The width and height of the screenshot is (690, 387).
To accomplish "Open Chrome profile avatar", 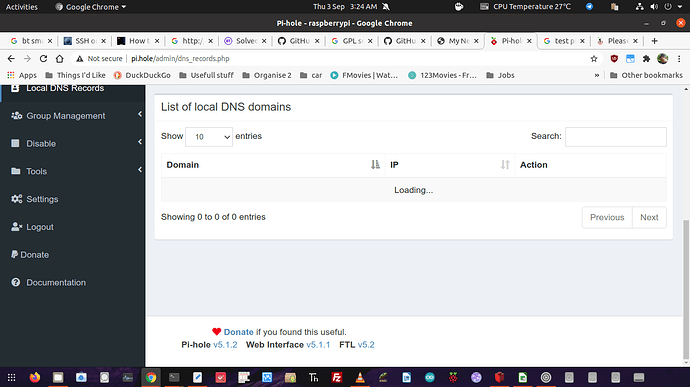I will pyautogui.click(x=662, y=59).
